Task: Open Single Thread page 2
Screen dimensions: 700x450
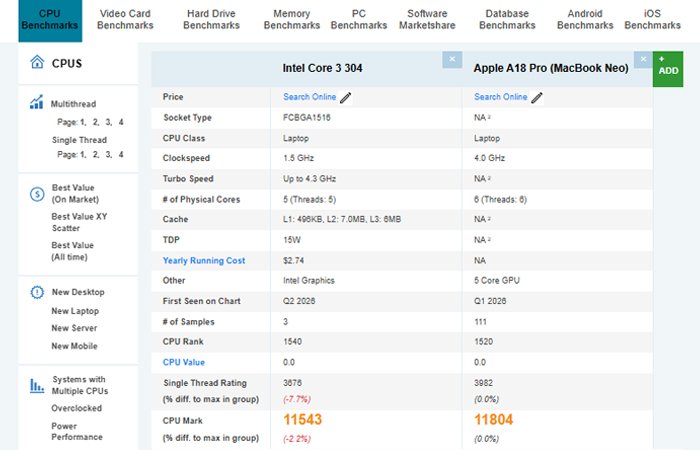Action: [96, 154]
